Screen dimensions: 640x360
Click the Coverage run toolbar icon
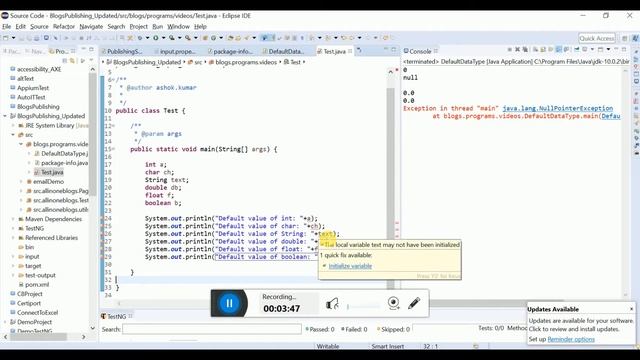[172, 38]
